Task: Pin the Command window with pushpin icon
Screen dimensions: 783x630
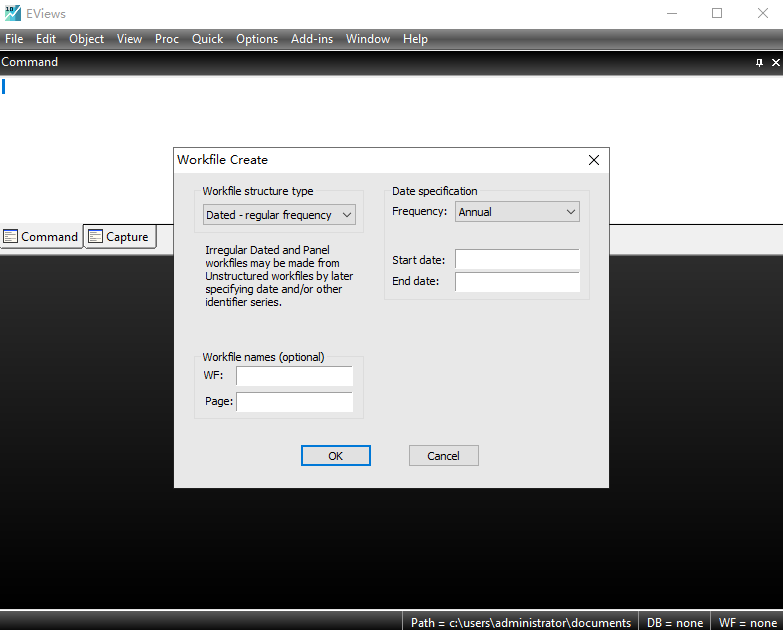Action: click(759, 62)
